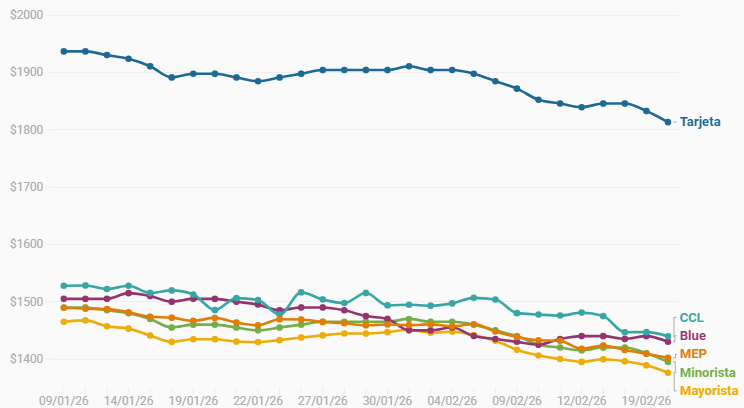Click the Blue series label
Image resolution: width=744 pixels, height=408 pixels.
692,336
